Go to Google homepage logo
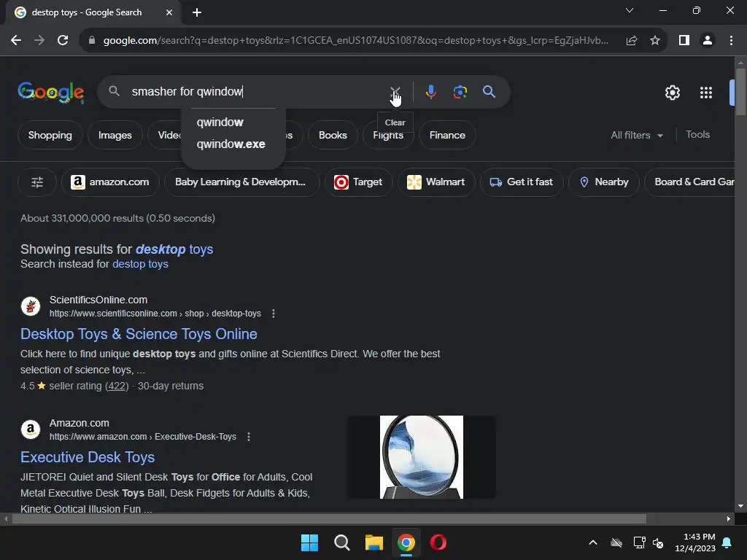The height and width of the screenshot is (560, 747). point(51,92)
